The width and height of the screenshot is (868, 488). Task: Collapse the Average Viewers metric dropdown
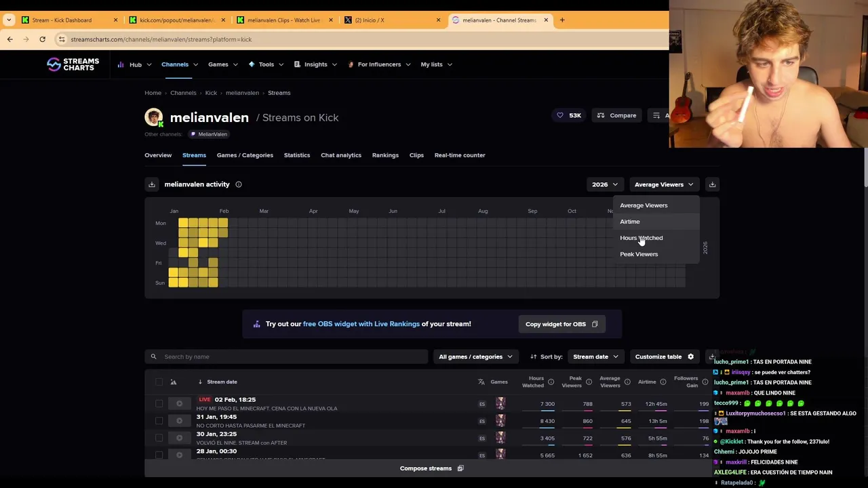pyautogui.click(x=664, y=184)
